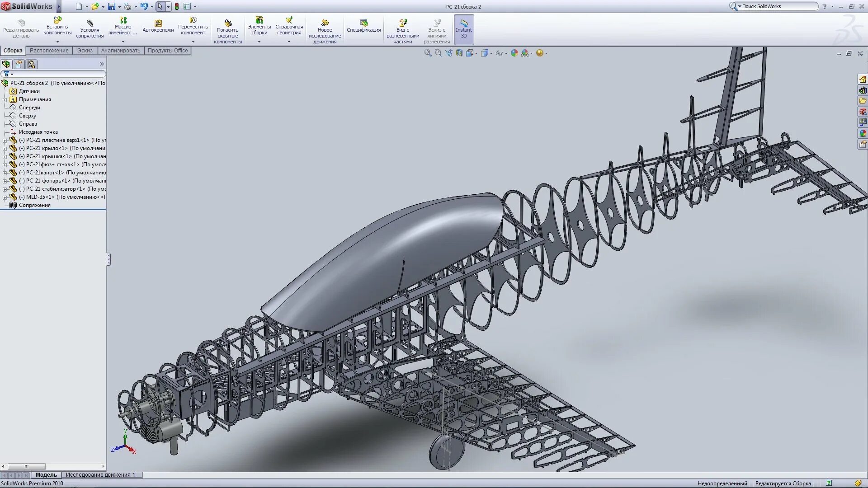This screenshot has width=868, height=488.
Task: Expand РС-21 крыло<1> tree node
Action: [x=5, y=148]
